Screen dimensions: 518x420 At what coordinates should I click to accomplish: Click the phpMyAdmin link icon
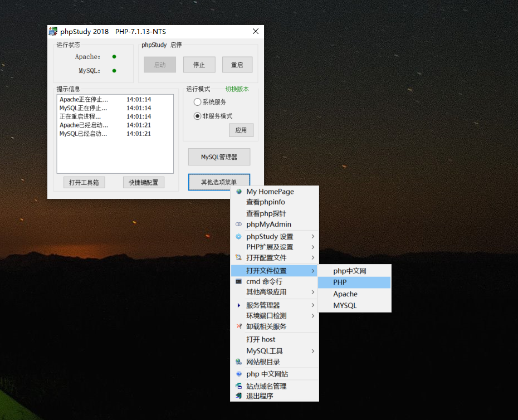click(x=238, y=224)
